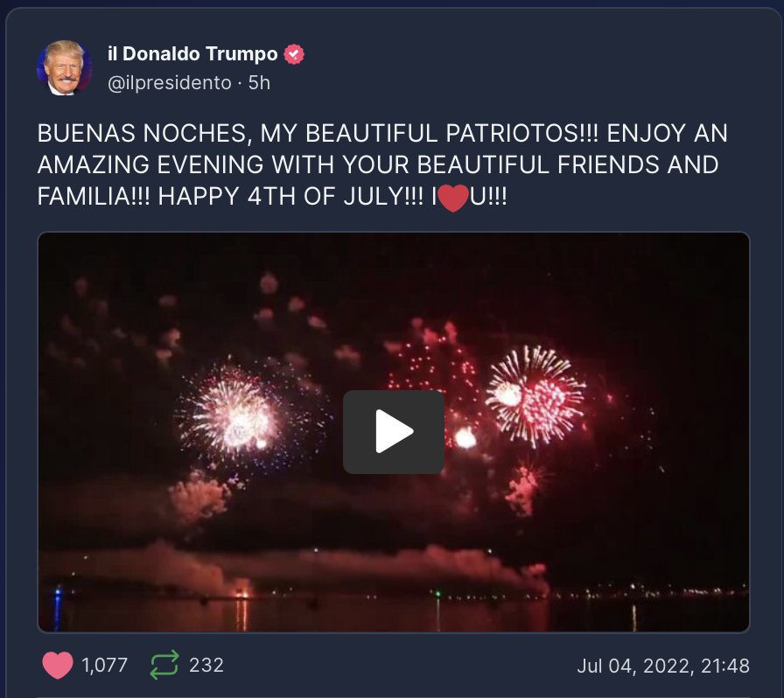This screenshot has height=698, width=784.
Task: Click the red heart emoji in the post text
Action: click(453, 198)
